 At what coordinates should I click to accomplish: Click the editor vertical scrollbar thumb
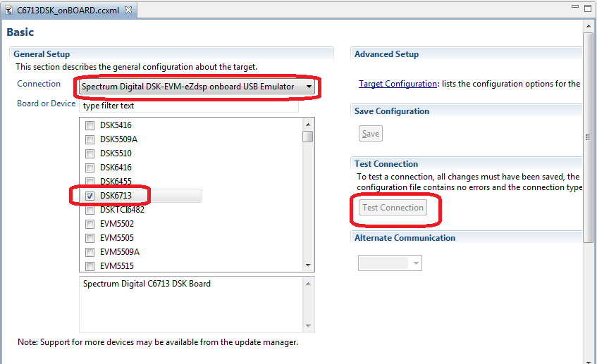tap(589, 137)
